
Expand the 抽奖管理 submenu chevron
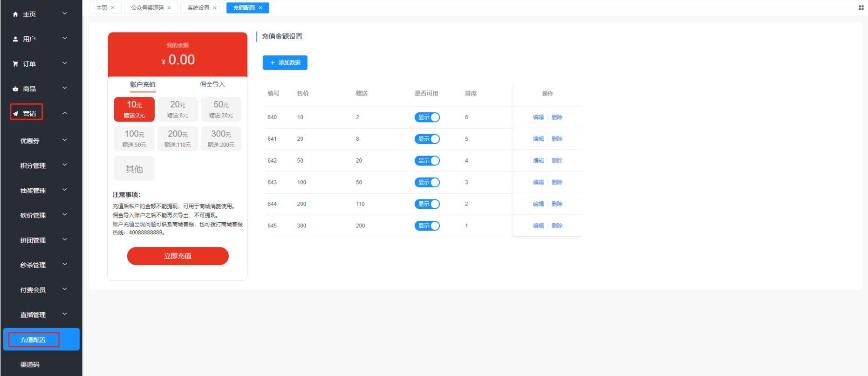tap(65, 190)
